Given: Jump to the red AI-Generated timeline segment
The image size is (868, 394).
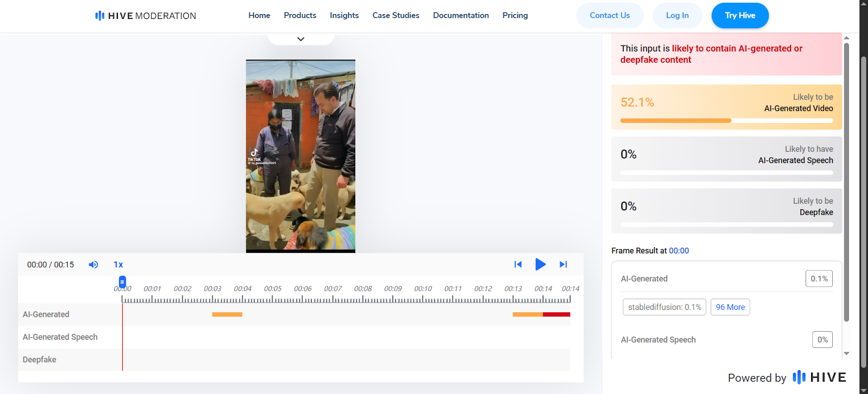Looking at the screenshot, I should (556, 314).
